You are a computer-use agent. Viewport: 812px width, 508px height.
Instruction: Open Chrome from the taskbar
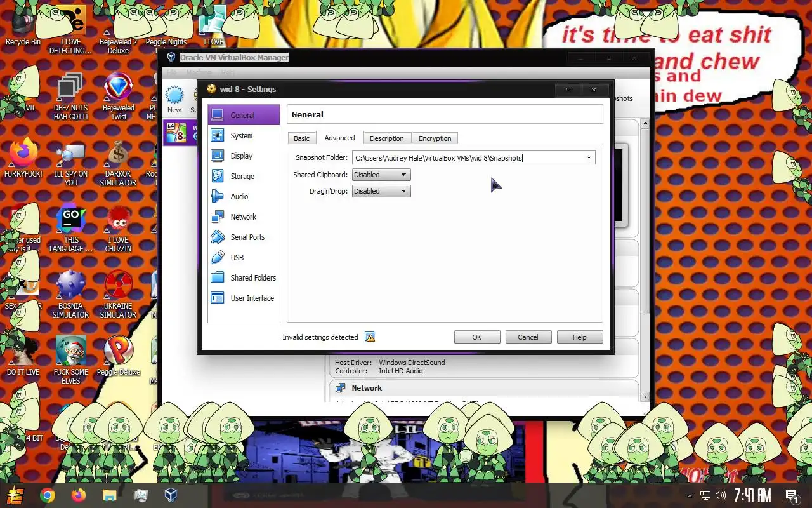point(48,495)
